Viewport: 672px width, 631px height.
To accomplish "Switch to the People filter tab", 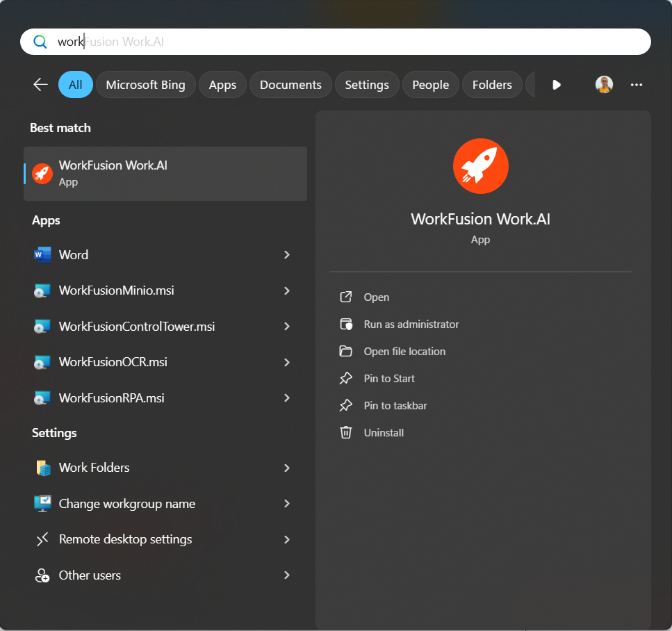I will coord(430,85).
